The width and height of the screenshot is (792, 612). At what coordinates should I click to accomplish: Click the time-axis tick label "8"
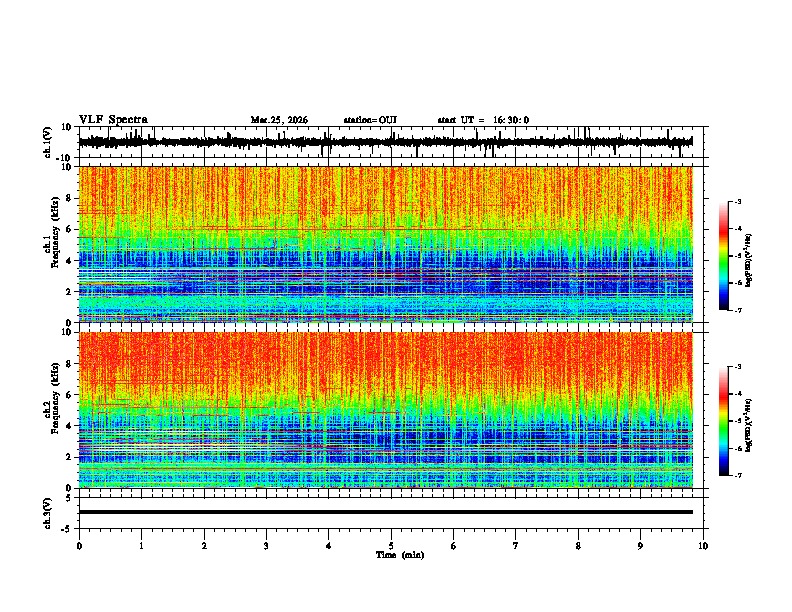click(578, 546)
